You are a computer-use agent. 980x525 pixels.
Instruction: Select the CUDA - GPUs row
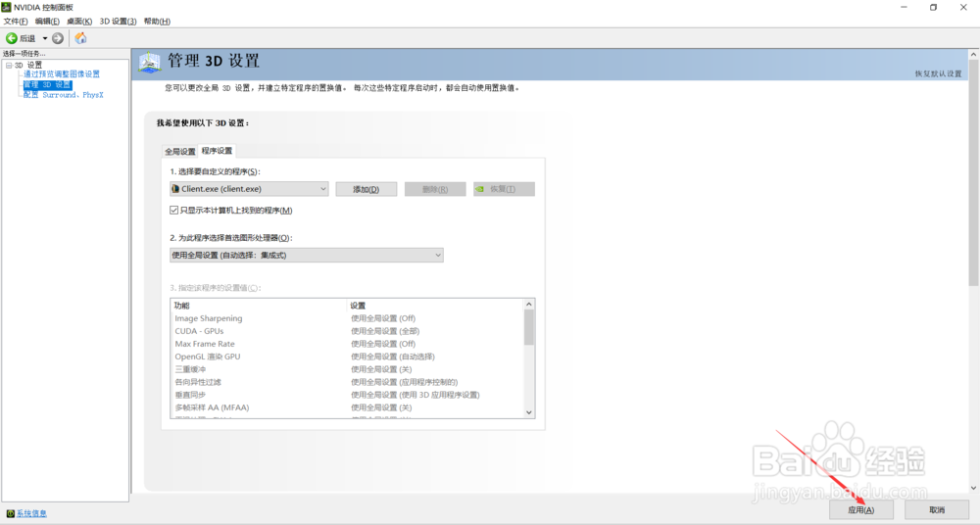tap(347, 331)
